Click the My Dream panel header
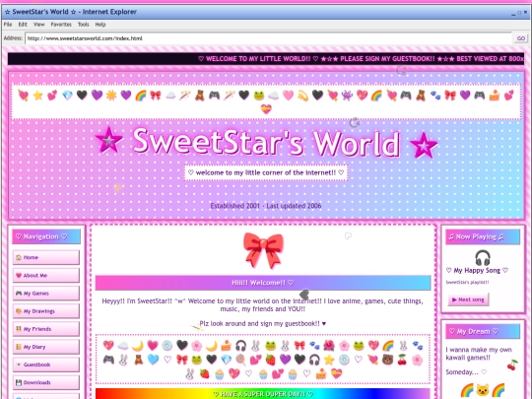Viewport: 532px width, 399px height. 483,331
